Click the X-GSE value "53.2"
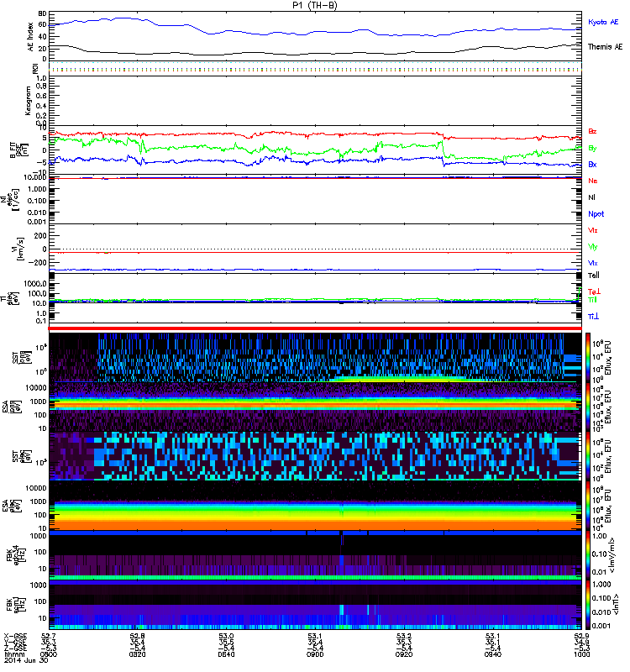The image size is (630, 672). (404, 636)
